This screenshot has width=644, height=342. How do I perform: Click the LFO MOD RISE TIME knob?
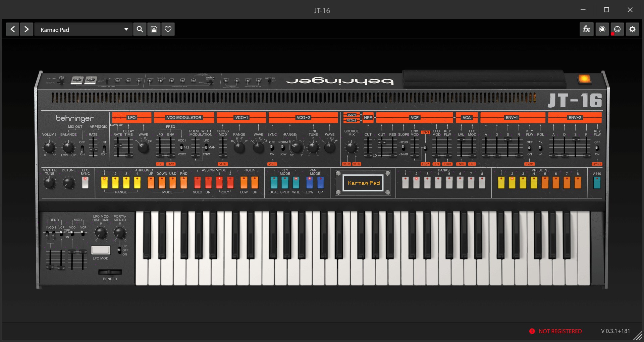pos(101,232)
